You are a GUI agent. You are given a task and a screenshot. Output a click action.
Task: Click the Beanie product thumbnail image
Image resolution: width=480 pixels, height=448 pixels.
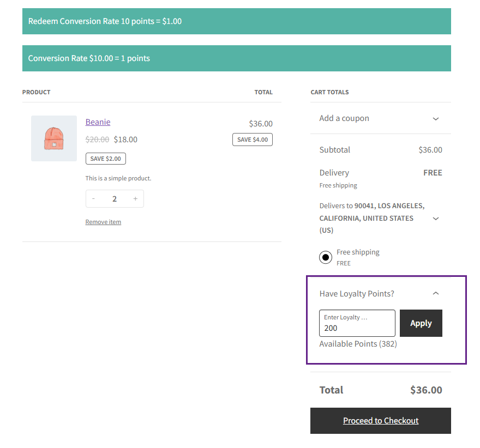click(x=53, y=138)
